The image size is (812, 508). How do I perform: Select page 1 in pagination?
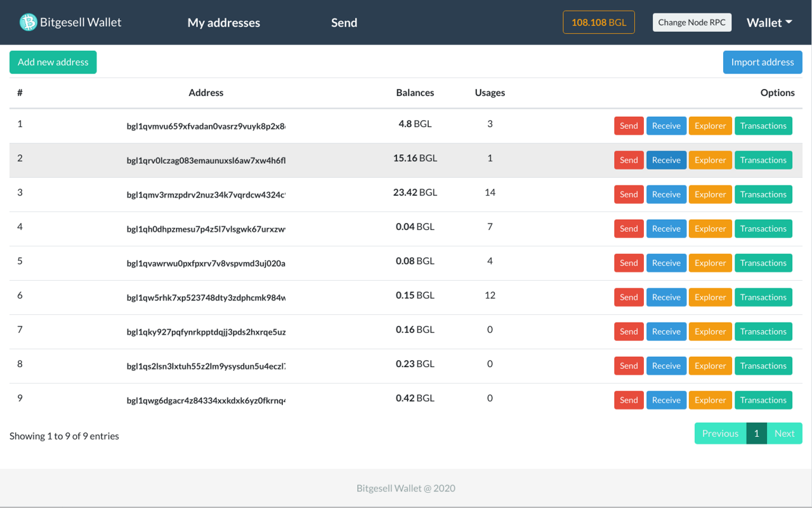(756, 433)
